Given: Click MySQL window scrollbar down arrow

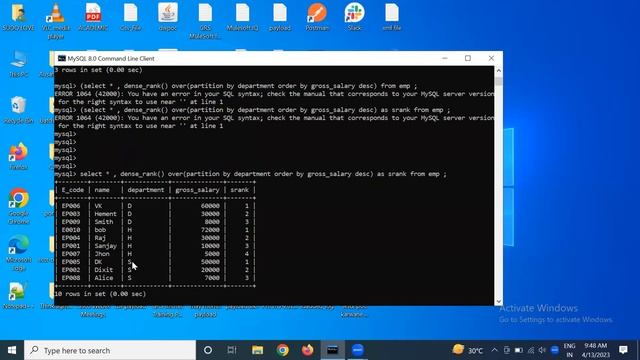Looking at the screenshot, I should click(498, 301).
